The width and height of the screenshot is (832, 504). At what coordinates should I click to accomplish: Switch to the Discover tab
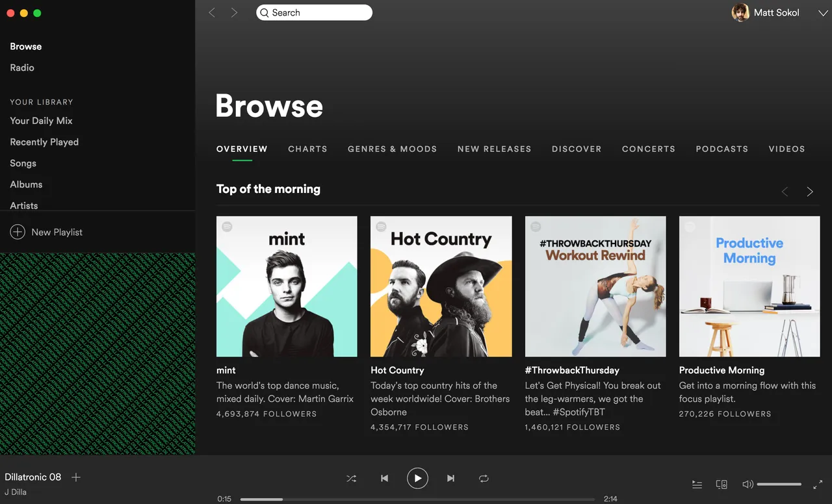point(577,149)
